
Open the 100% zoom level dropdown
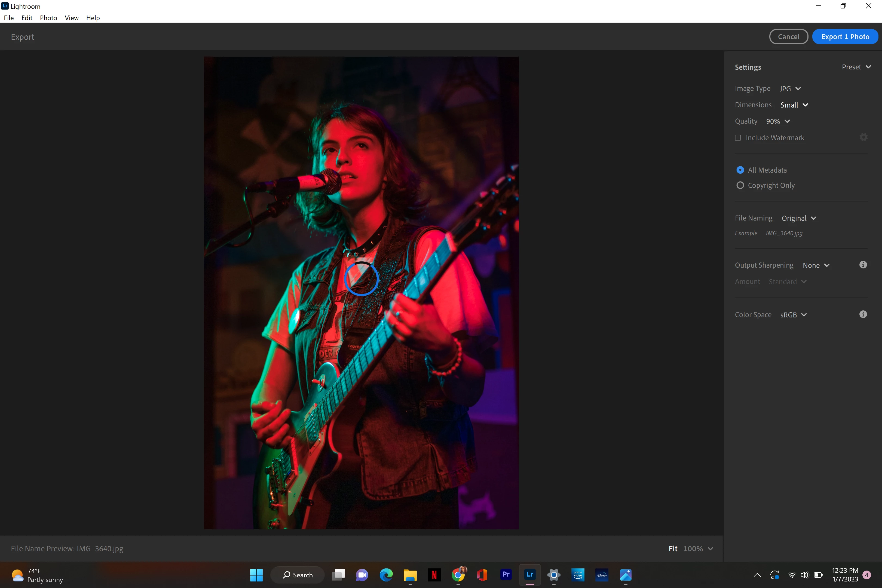[x=698, y=548]
